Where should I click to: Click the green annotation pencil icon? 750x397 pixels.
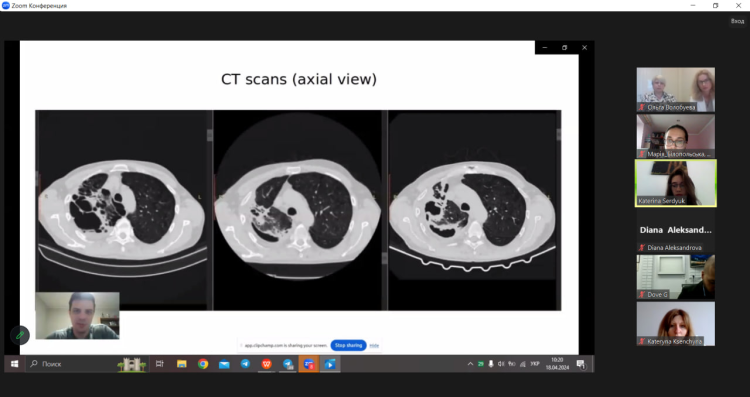(20, 335)
